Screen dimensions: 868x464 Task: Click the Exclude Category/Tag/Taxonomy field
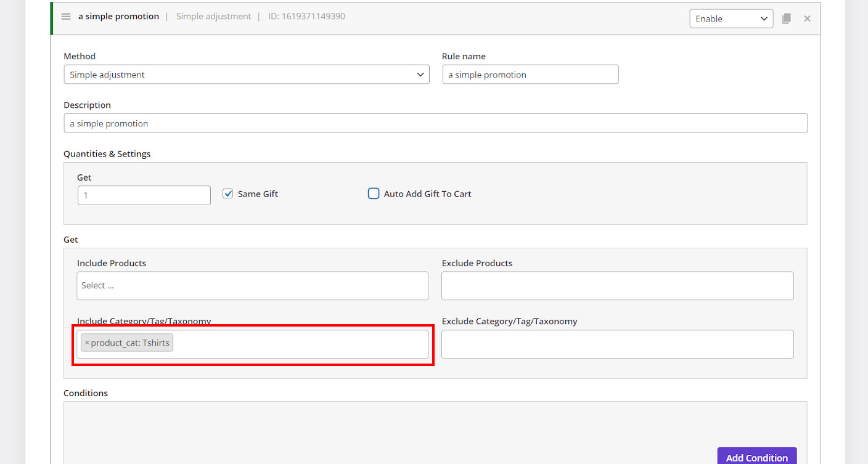[x=617, y=344]
